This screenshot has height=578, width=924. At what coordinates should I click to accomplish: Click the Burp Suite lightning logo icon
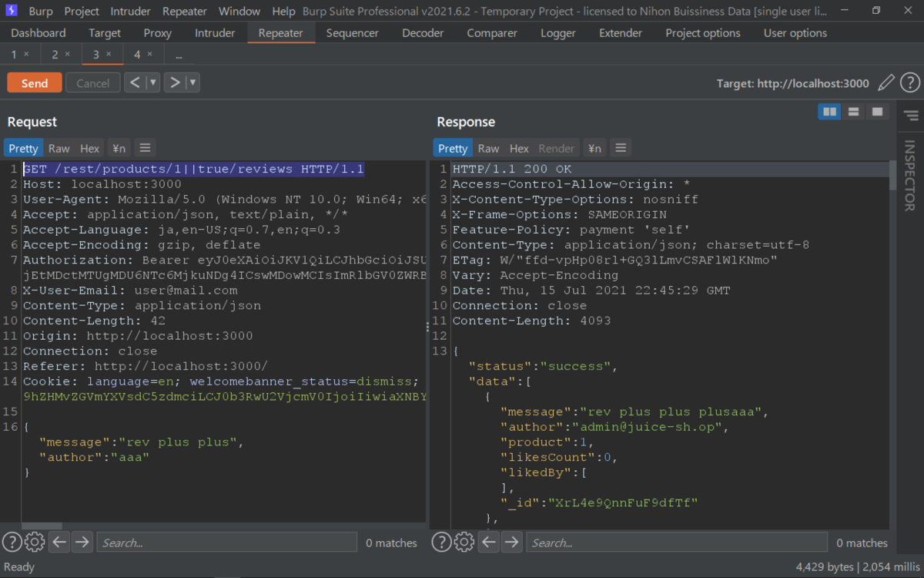12,11
